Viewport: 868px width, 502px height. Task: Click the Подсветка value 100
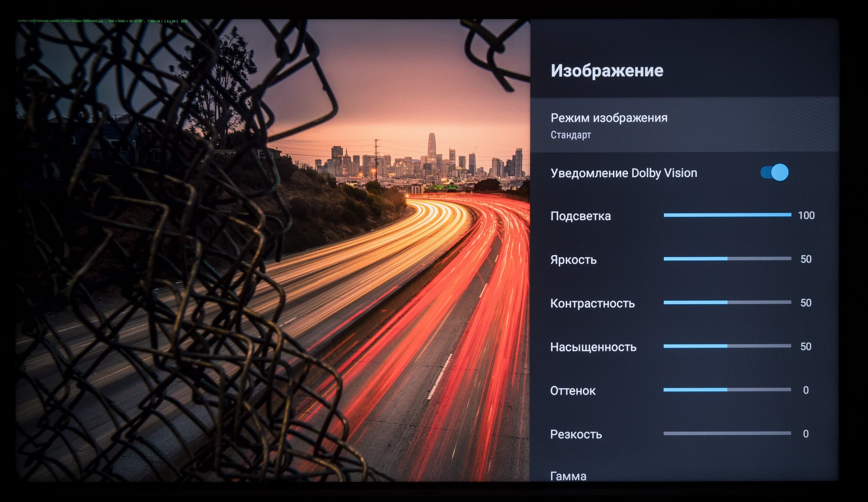pyautogui.click(x=806, y=215)
